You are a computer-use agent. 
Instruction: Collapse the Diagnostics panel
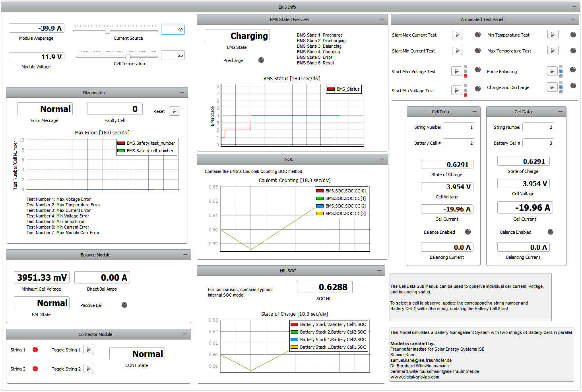[182, 93]
